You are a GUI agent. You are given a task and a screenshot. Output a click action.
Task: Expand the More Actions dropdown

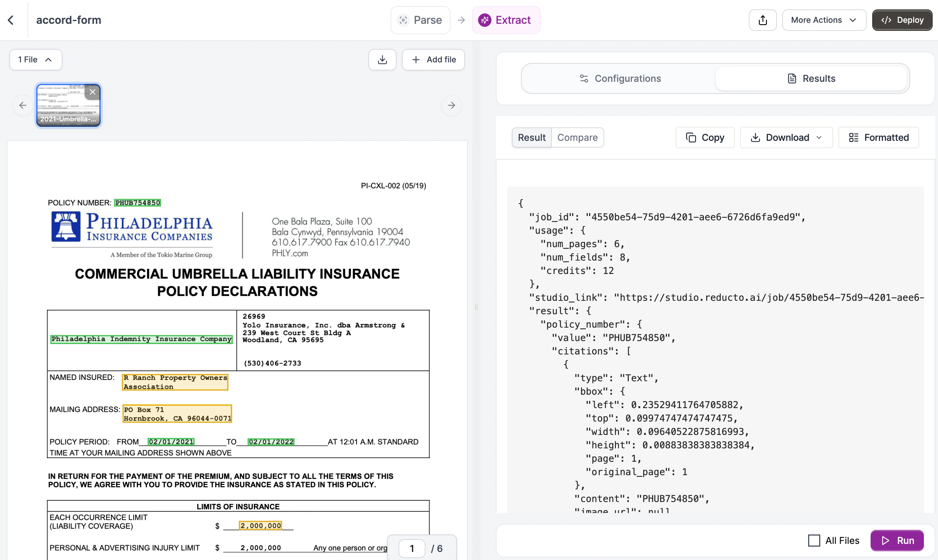pos(824,20)
